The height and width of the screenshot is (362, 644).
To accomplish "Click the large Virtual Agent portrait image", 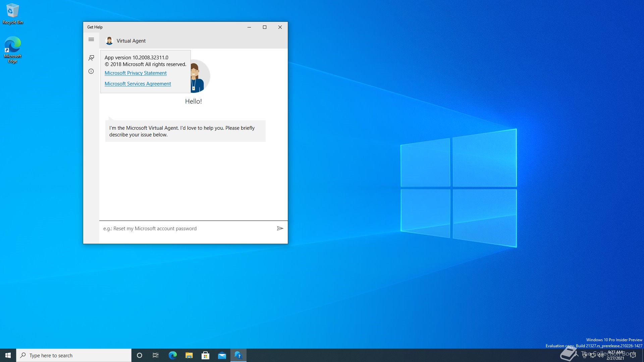I will (200, 76).
